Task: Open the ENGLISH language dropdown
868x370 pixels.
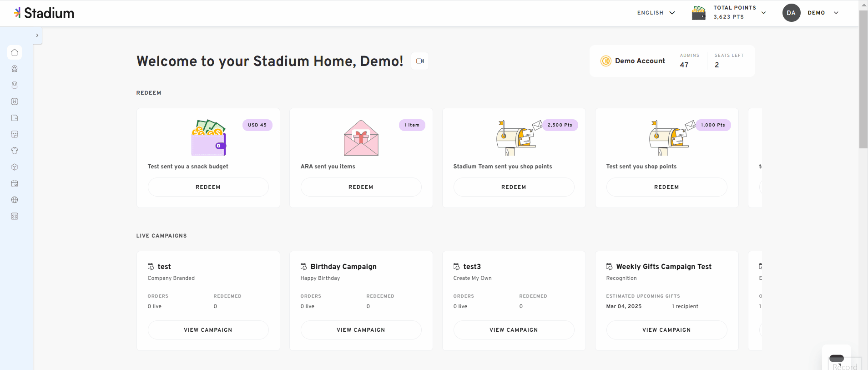Action: pyautogui.click(x=656, y=13)
